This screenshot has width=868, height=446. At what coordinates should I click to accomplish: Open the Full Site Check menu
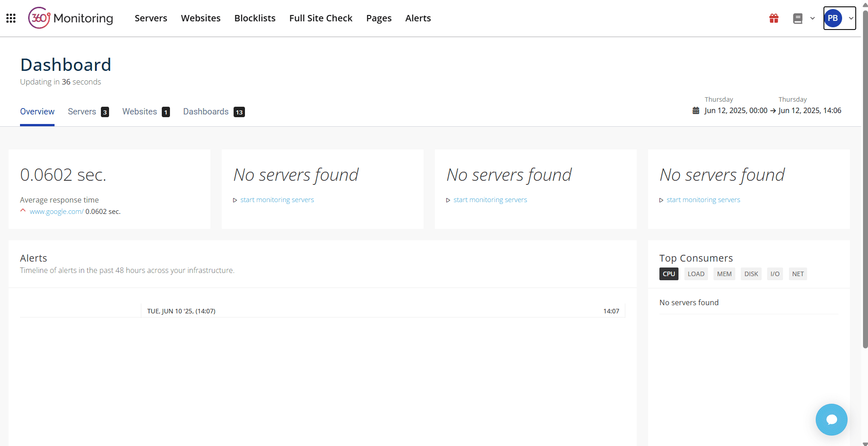[321, 18]
